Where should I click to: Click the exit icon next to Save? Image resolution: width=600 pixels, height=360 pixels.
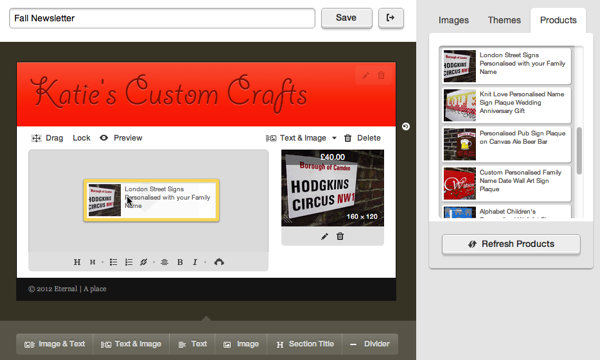tap(391, 18)
